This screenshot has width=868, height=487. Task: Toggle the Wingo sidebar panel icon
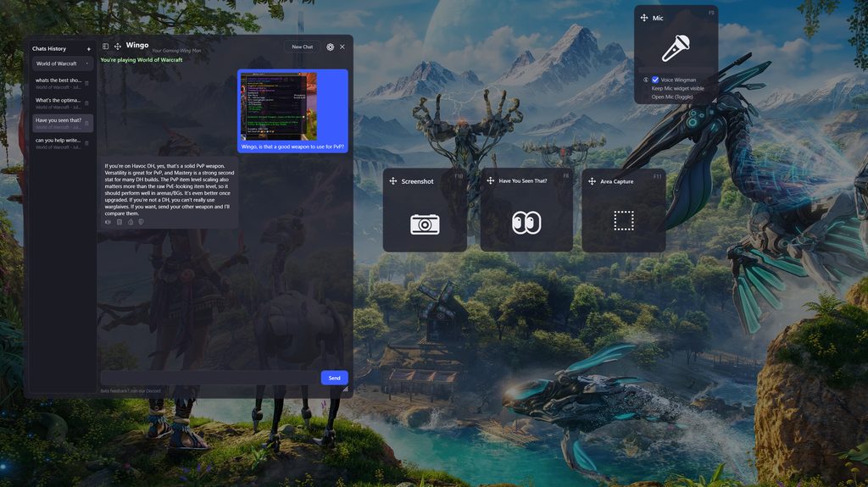tap(106, 47)
